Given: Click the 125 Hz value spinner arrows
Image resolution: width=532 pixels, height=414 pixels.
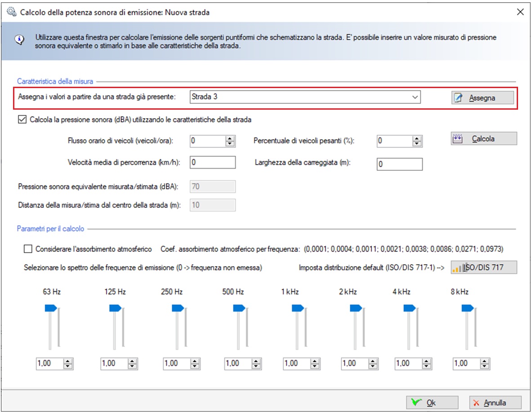Looking at the screenshot, I should (x=132, y=364).
